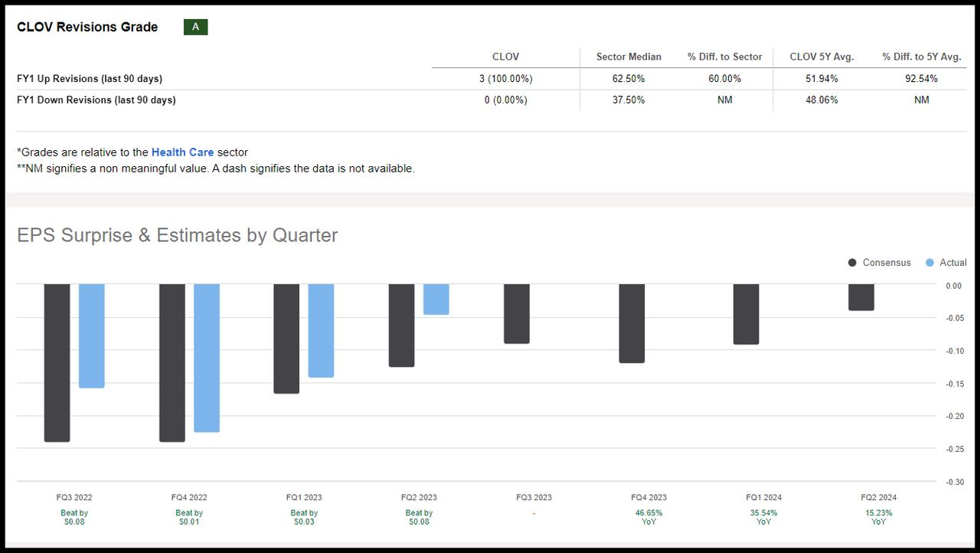Click Beat by $0.01 under FQ4 2022
Image resolution: width=980 pixels, height=553 pixels.
[189, 517]
